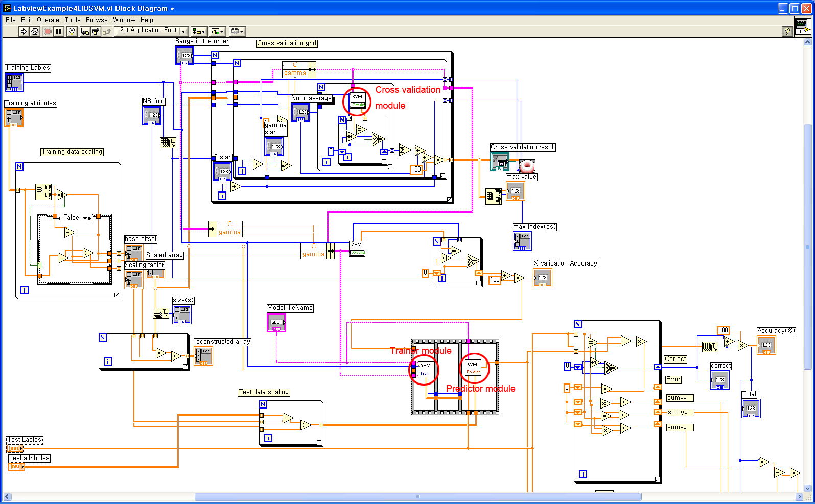Select the Cross validation grid label
815x504 pixels.
tap(287, 43)
